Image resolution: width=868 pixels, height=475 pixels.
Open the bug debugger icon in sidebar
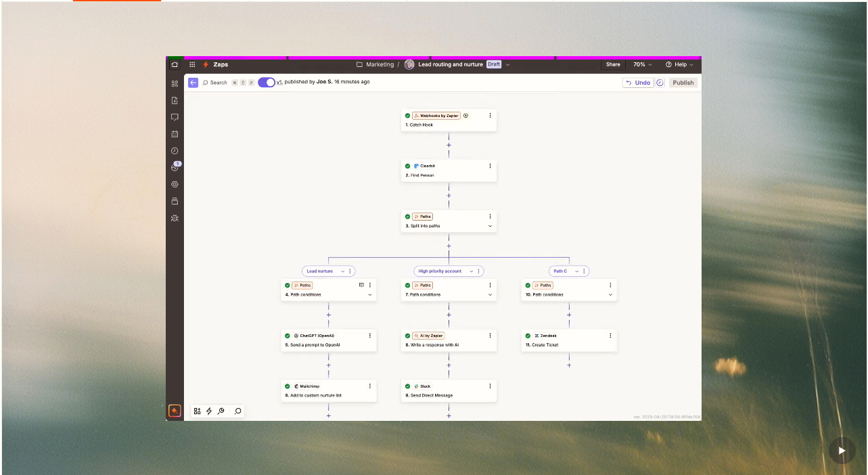point(175,218)
